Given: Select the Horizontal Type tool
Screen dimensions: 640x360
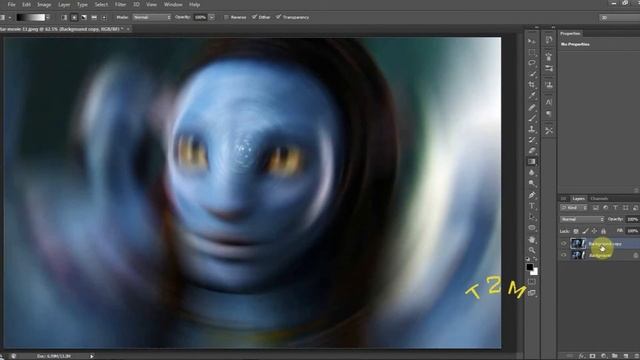Looking at the screenshot, I should 531,206.
